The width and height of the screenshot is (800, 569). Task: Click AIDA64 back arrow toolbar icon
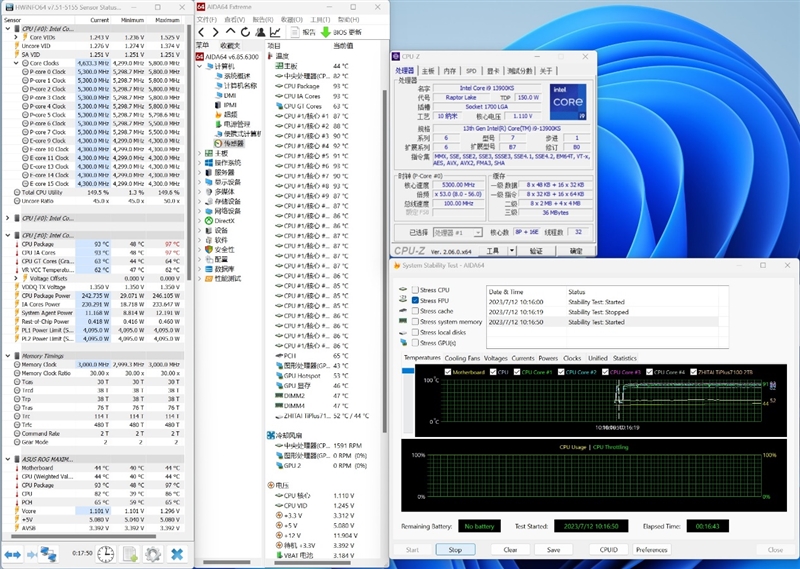tap(202, 32)
